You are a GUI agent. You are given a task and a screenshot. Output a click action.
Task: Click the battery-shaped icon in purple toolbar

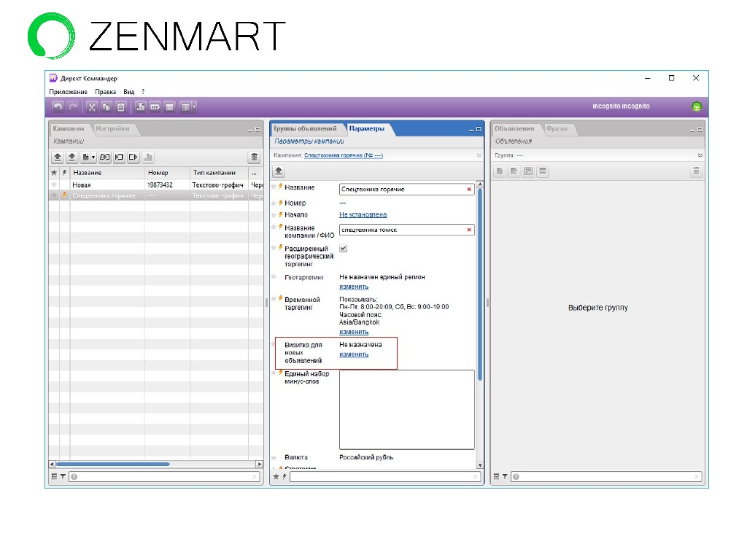point(155,106)
